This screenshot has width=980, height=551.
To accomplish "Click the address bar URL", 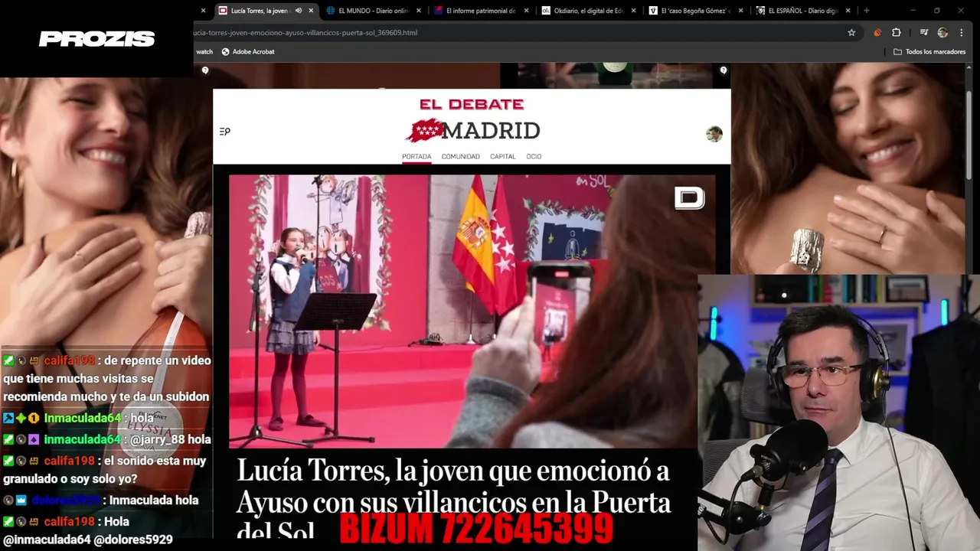I will point(306,33).
